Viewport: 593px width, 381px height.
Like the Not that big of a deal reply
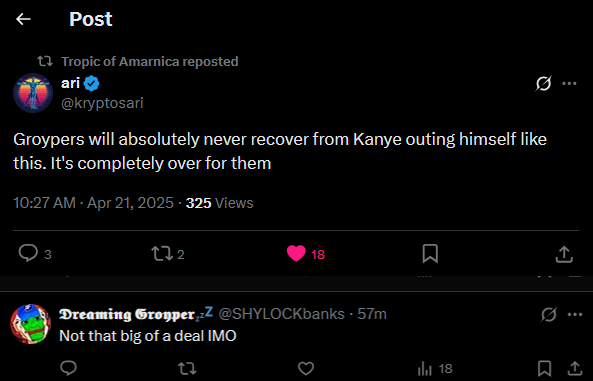pos(306,368)
